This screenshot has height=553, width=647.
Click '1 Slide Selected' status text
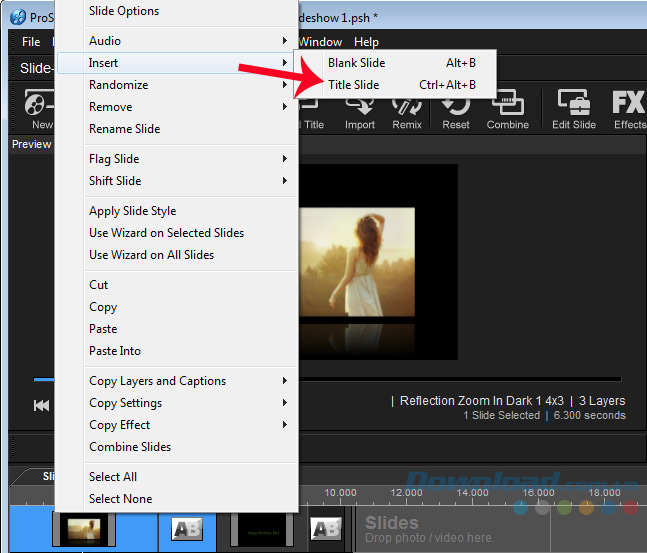[501, 415]
